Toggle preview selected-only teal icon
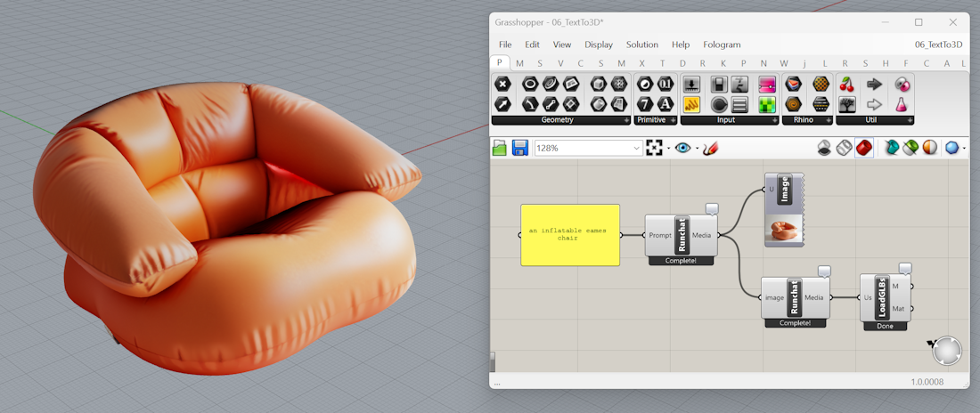This screenshot has width=980, height=413. click(x=891, y=148)
